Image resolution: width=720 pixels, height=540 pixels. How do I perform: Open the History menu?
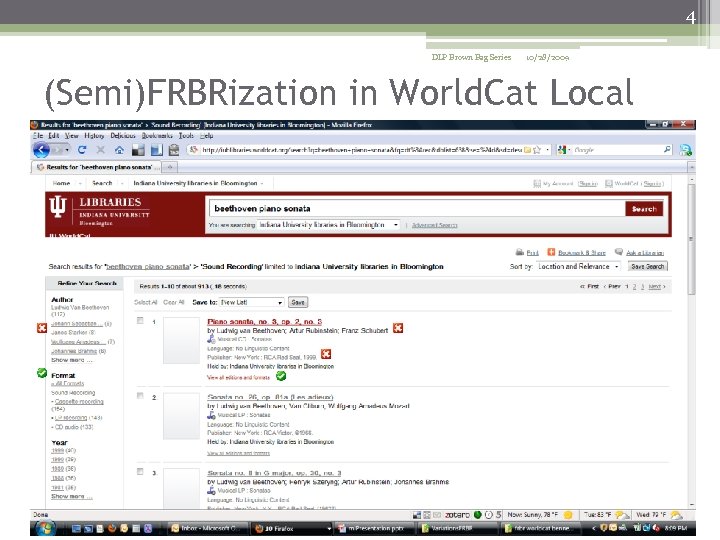pos(94,135)
